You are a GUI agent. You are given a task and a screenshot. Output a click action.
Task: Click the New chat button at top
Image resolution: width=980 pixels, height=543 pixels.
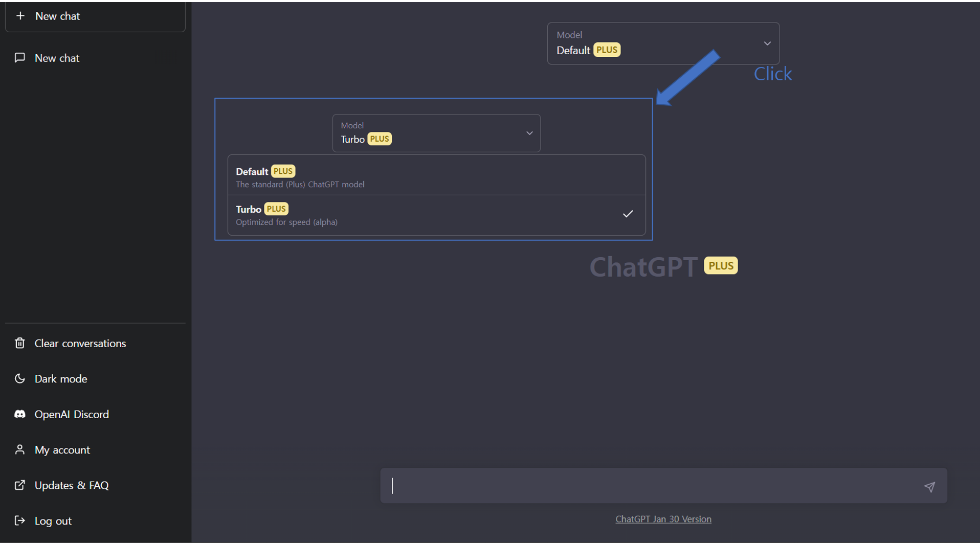pos(95,16)
